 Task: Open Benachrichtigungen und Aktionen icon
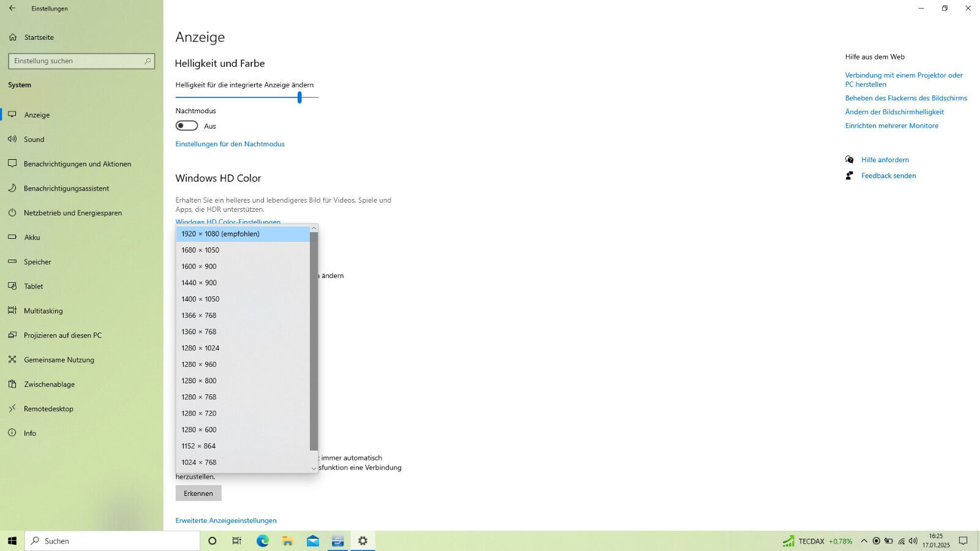coord(12,163)
